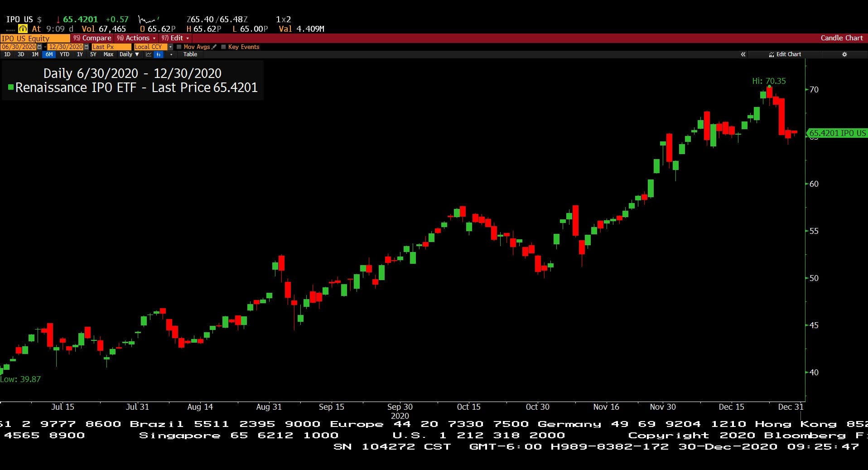Click the chart settings gear icon
Viewport: 868px width, 470px height.
[x=844, y=54]
